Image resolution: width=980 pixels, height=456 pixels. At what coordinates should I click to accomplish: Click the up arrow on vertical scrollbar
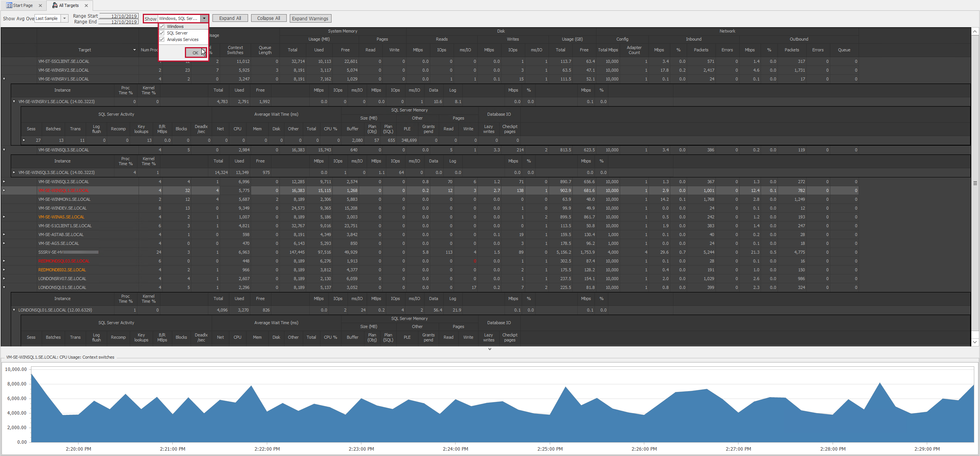click(x=975, y=31)
